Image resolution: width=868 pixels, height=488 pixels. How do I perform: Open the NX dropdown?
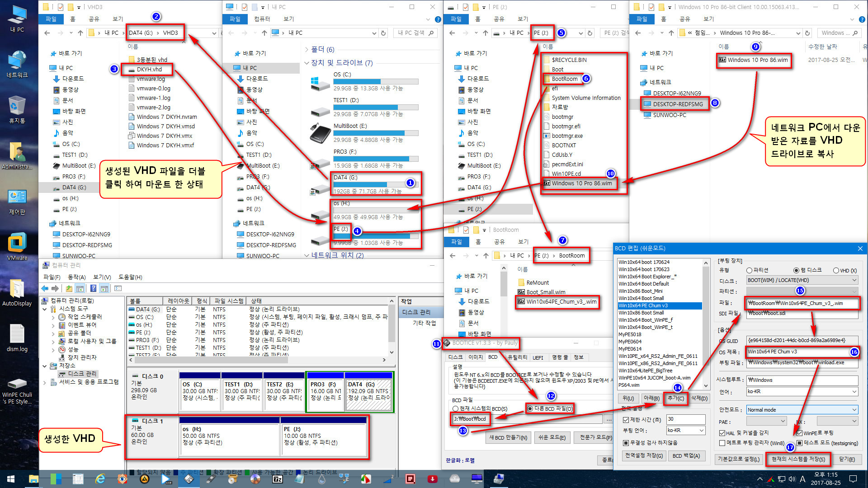click(x=837, y=422)
